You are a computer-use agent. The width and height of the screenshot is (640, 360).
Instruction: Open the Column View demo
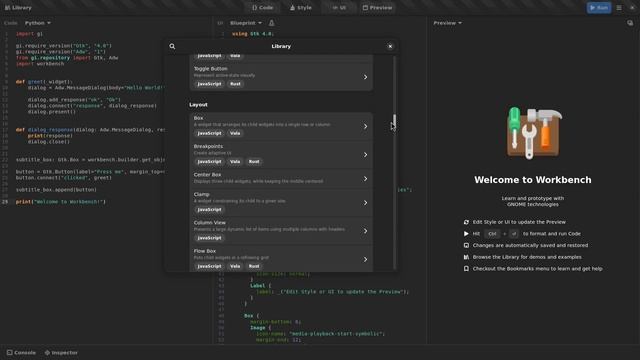[281, 231]
